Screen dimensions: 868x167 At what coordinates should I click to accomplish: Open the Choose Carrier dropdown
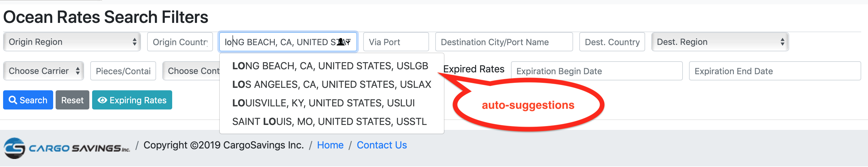coord(44,71)
